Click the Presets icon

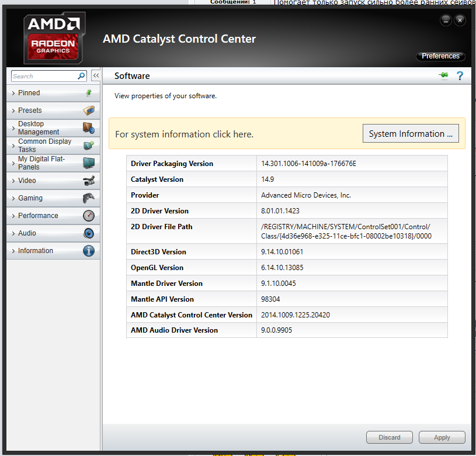89,110
